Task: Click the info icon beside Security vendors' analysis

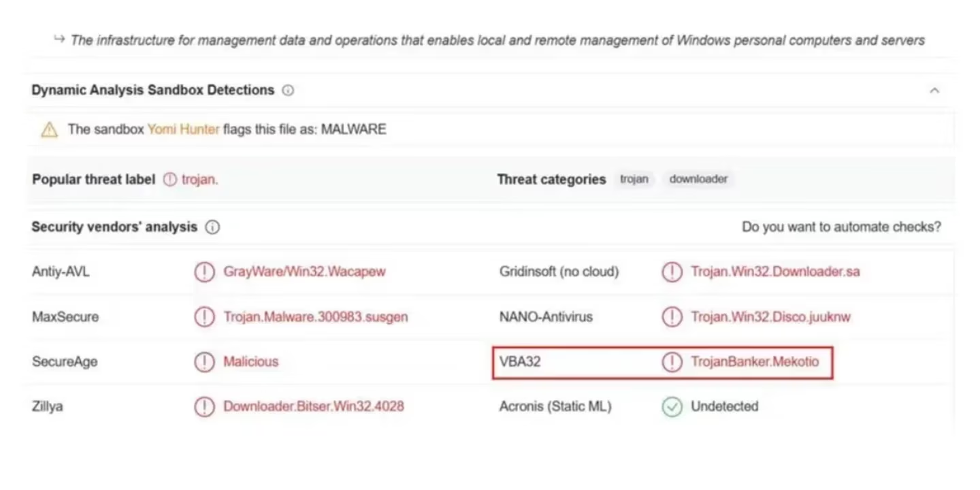Action: [x=212, y=227]
